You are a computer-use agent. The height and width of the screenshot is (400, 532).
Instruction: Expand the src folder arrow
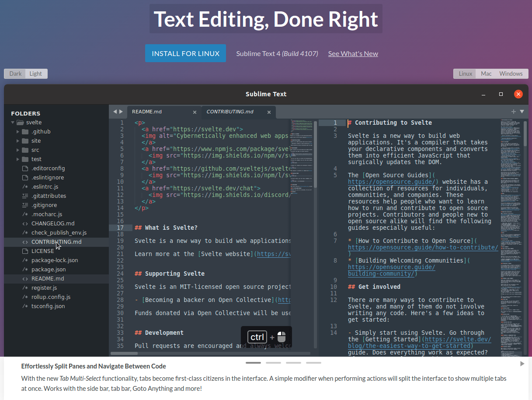(18, 150)
